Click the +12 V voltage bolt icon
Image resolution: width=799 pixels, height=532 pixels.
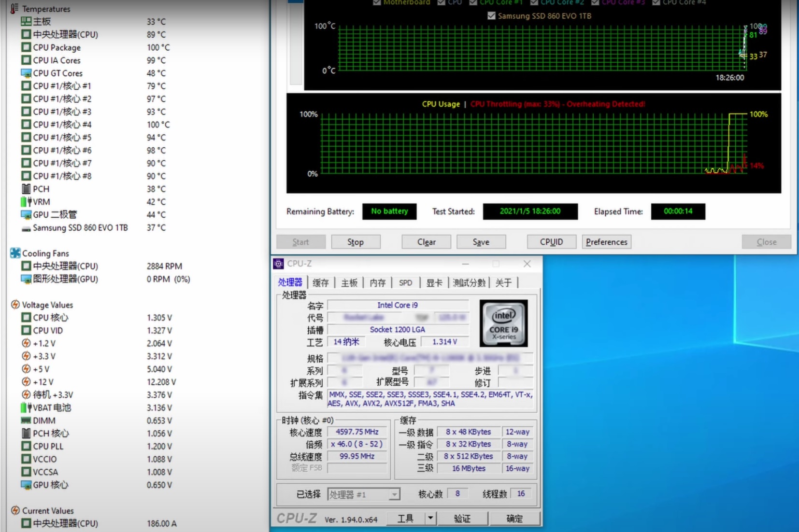click(x=26, y=382)
